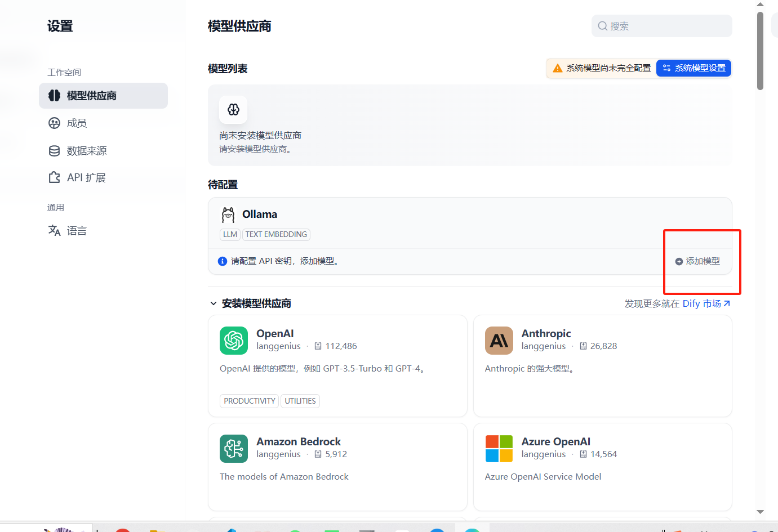Open the Amazon Bedrock card title
Screen dimensions: 778x532
299,442
